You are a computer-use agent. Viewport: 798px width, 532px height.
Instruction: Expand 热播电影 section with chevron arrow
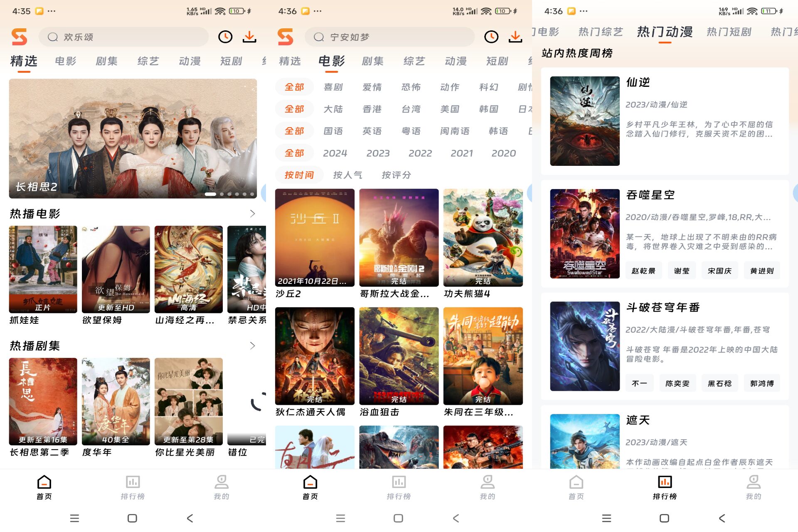click(x=252, y=214)
